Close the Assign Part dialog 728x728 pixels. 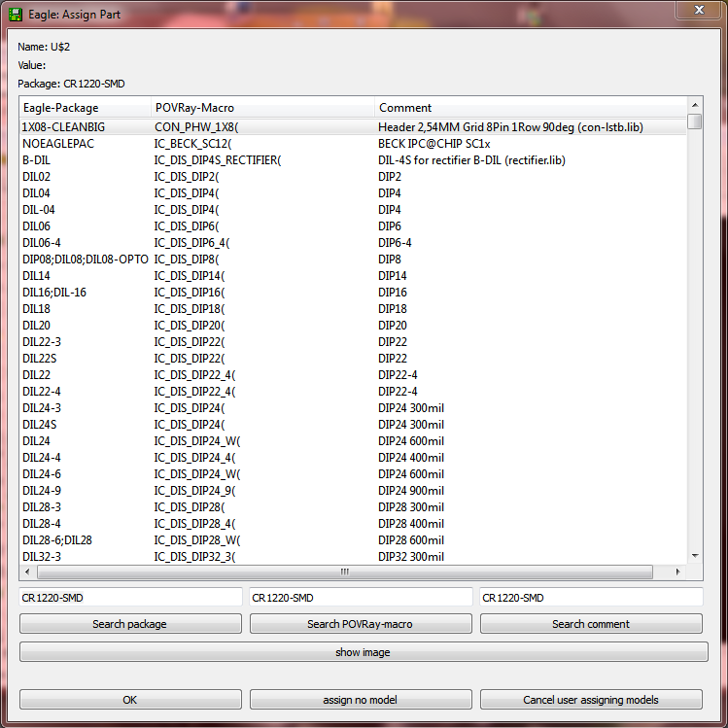pyautogui.click(x=699, y=10)
